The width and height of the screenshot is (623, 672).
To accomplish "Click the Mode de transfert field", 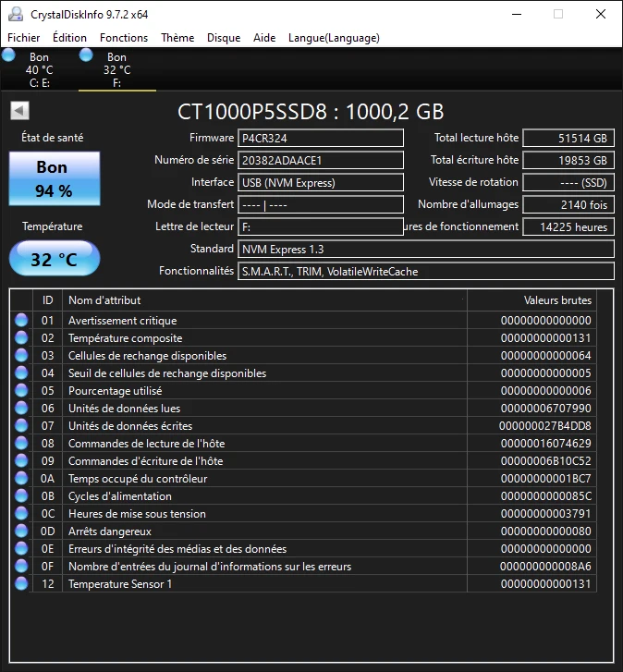I will click(x=321, y=205).
